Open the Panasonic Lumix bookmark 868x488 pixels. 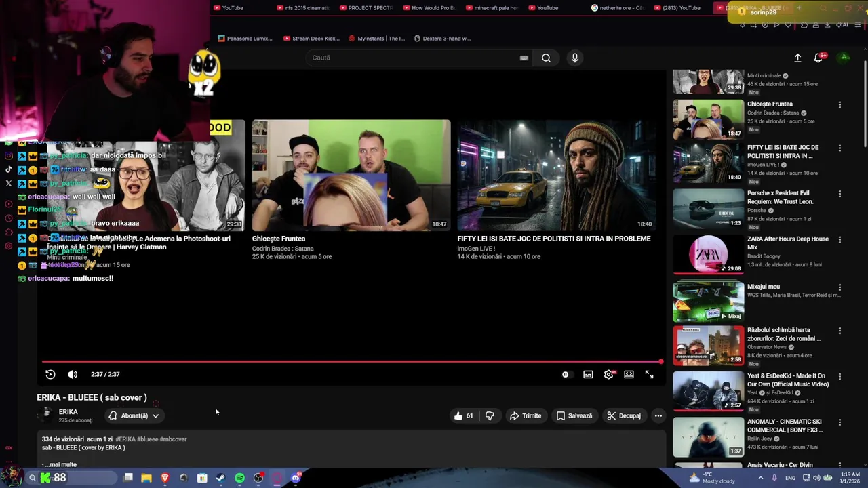coord(245,39)
